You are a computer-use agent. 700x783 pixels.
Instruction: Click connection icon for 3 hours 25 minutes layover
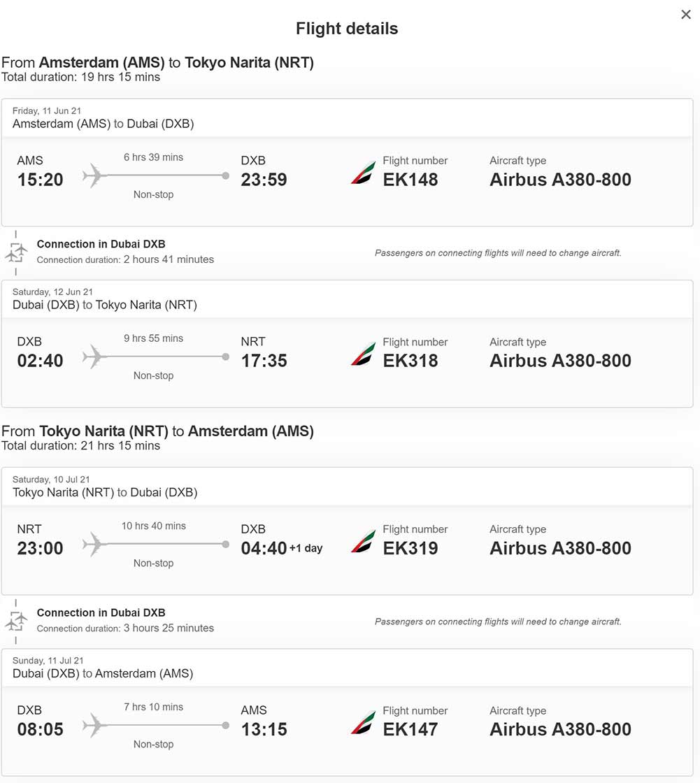pyautogui.click(x=16, y=621)
